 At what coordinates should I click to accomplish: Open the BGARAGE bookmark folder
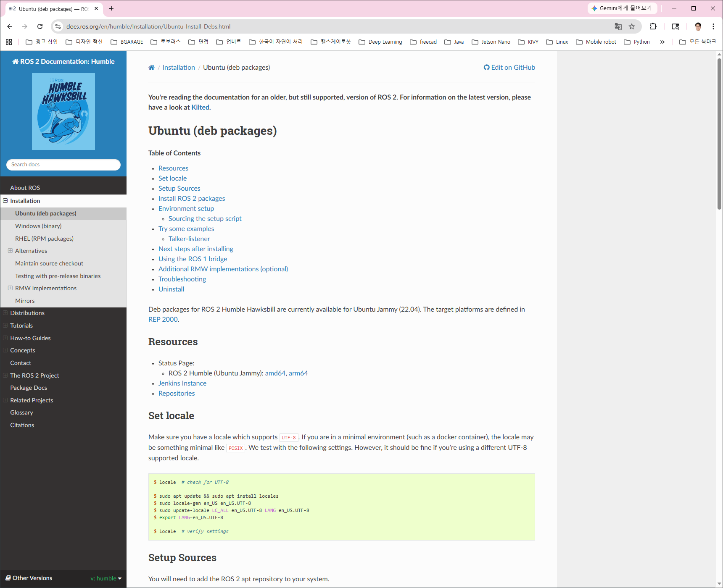tap(127, 42)
